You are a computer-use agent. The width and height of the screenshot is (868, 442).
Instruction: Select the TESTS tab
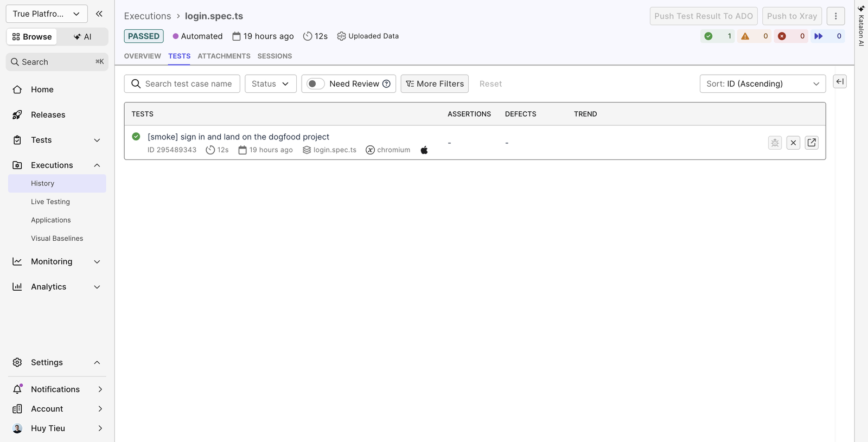click(179, 56)
